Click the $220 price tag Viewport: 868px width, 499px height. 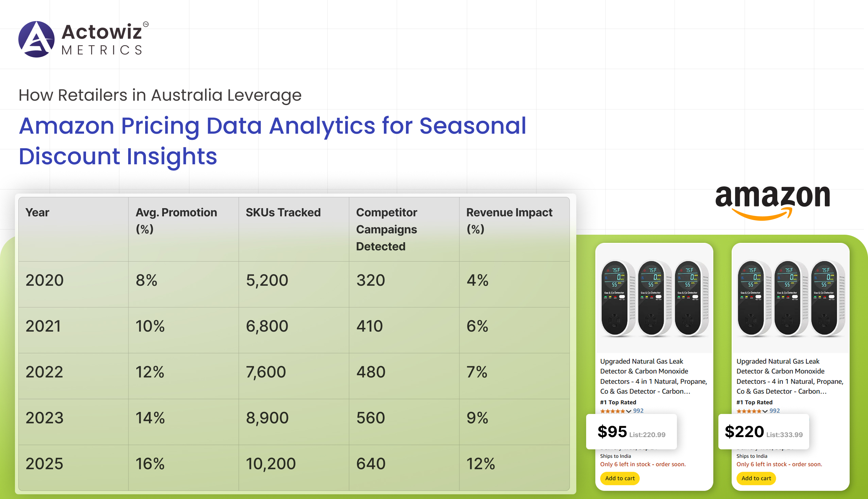(x=744, y=432)
